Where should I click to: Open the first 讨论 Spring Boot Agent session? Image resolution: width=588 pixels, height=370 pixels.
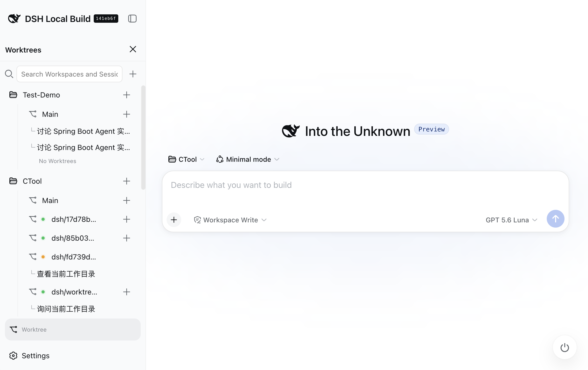(x=83, y=131)
